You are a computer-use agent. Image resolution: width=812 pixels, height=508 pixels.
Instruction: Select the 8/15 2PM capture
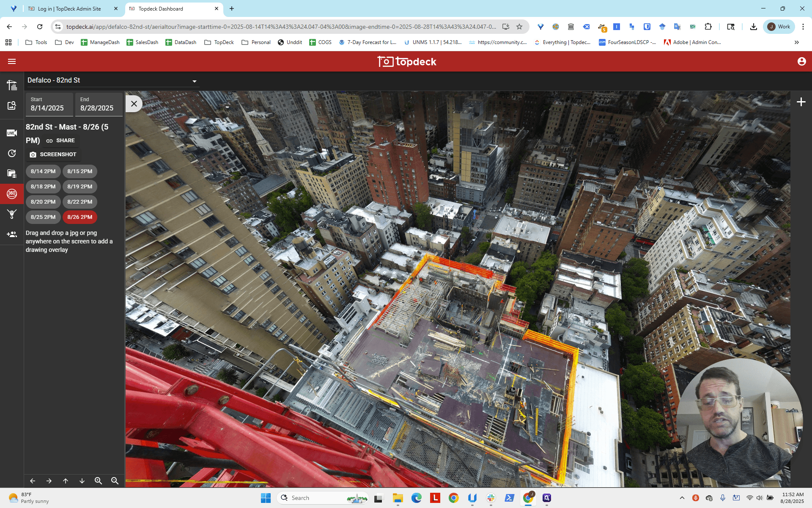click(80, 171)
